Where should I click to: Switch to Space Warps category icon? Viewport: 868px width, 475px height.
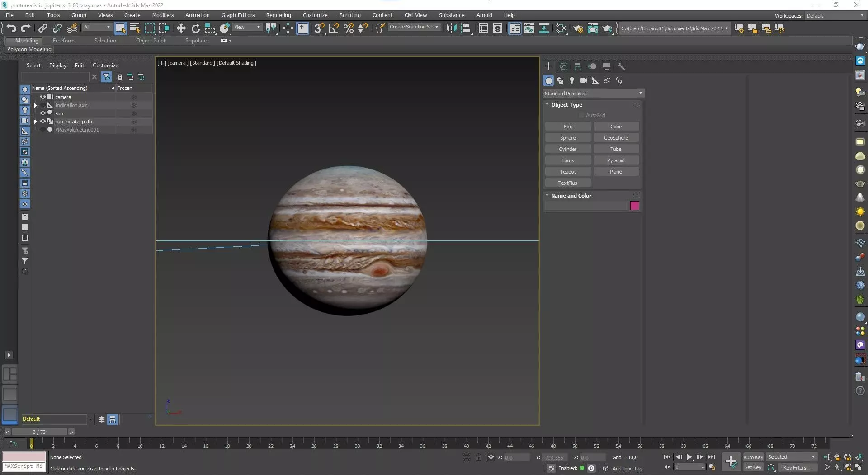click(607, 80)
